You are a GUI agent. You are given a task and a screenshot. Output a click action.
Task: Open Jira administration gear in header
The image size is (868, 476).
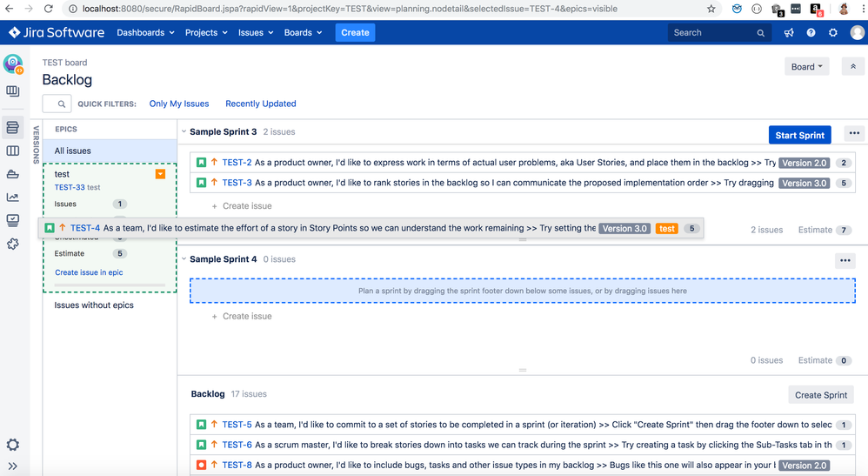pos(833,33)
